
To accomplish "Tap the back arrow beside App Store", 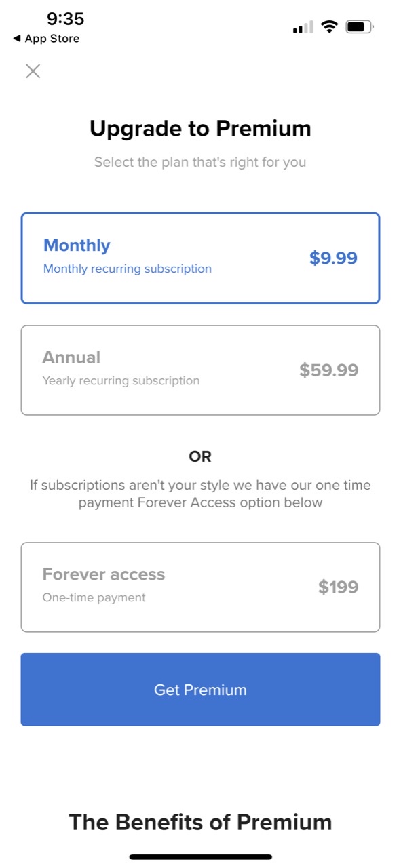I will 16,39.
